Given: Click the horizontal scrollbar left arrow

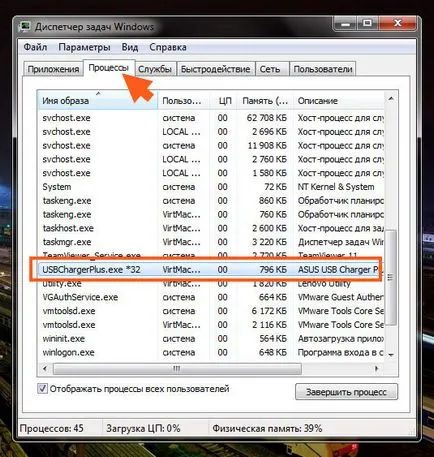Looking at the screenshot, I should point(45,369).
